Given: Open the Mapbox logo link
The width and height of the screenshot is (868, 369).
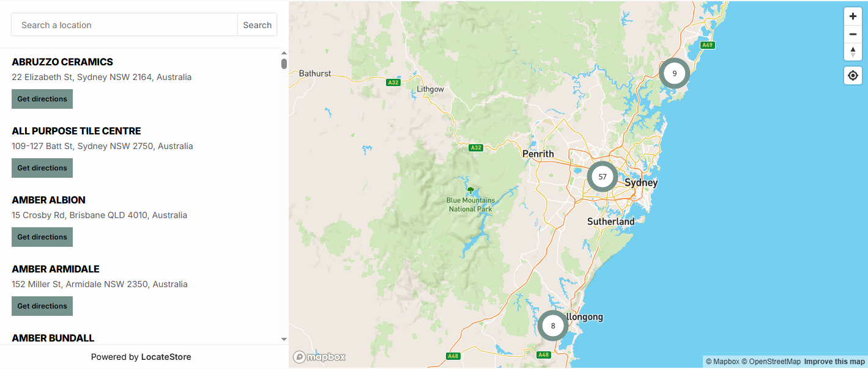Looking at the screenshot, I should [319, 357].
